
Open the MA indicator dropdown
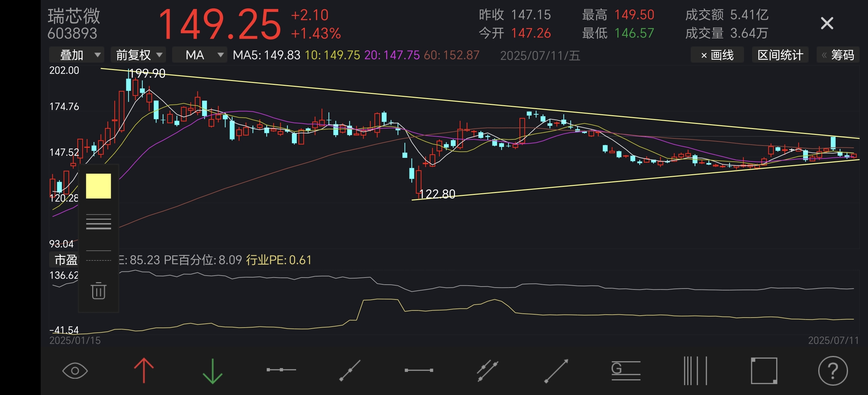pos(200,55)
